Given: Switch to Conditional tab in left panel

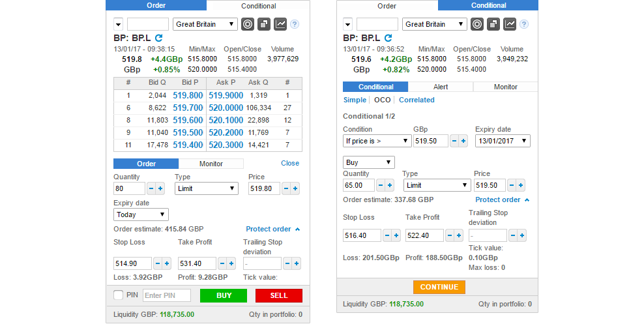Looking at the screenshot, I should pyautogui.click(x=258, y=6).
